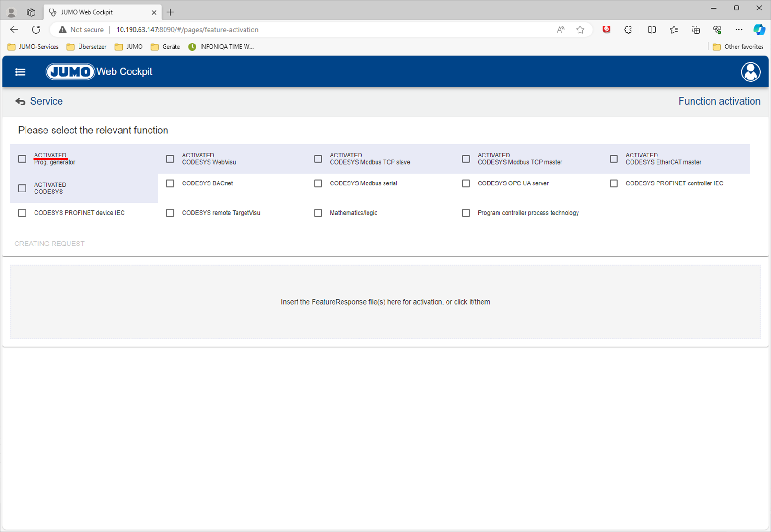771x532 pixels.
Task: Refresh the browser page
Action: coord(36,30)
